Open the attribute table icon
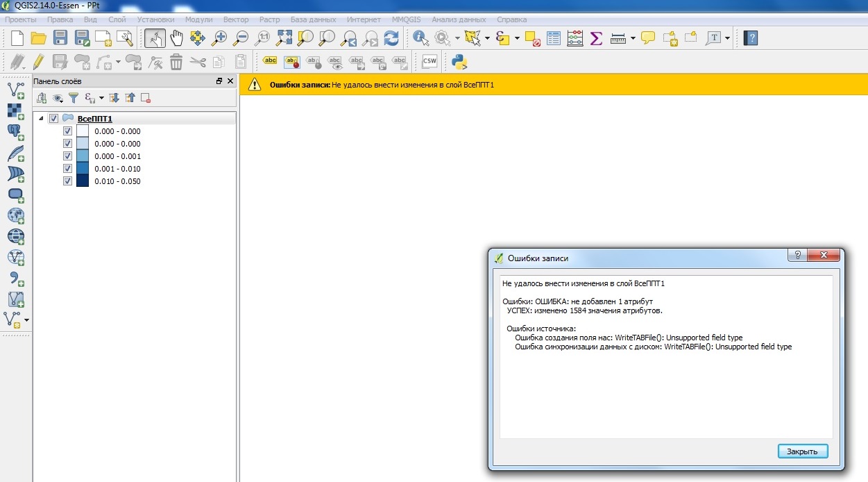The width and height of the screenshot is (868, 482). (x=553, y=38)
